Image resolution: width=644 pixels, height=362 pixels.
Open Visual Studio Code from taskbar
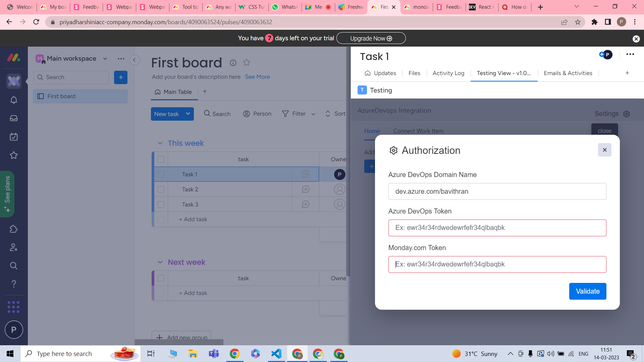(x=276, y=354)
